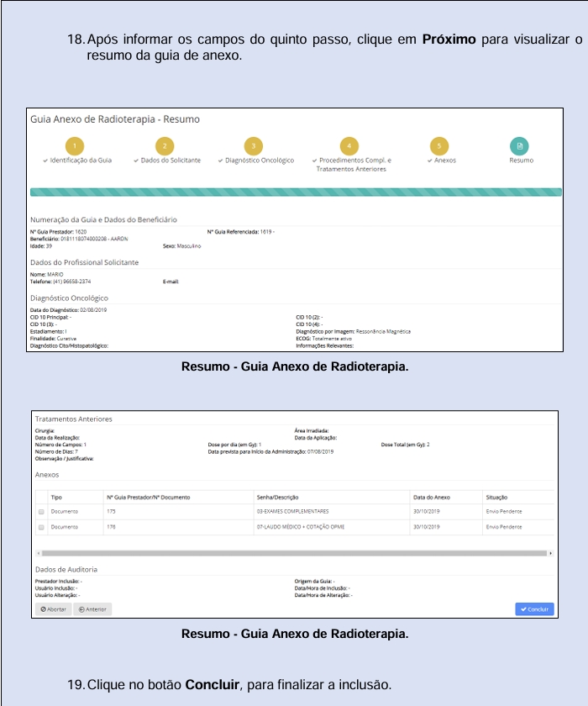Click the scrollbar right arrow

[551, 553]
